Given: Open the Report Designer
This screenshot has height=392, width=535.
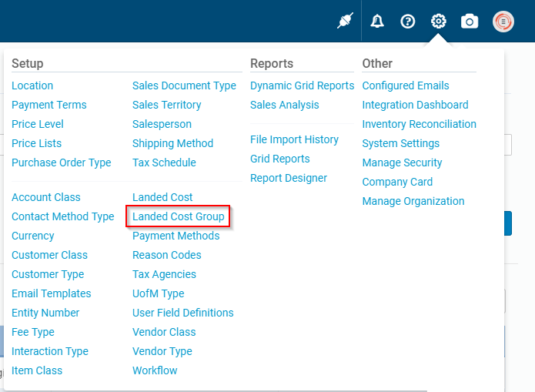Looking at the screenshot, I should tap(289, 178).
